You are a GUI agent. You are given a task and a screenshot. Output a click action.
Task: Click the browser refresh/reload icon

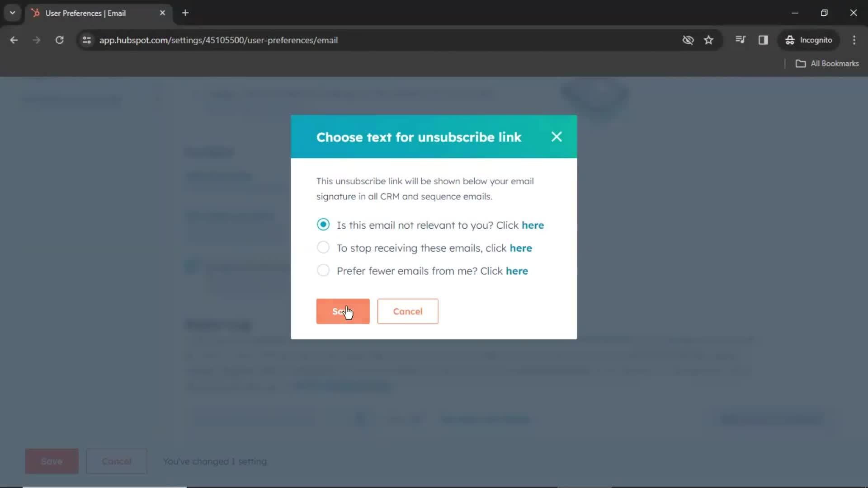(59, 40)
